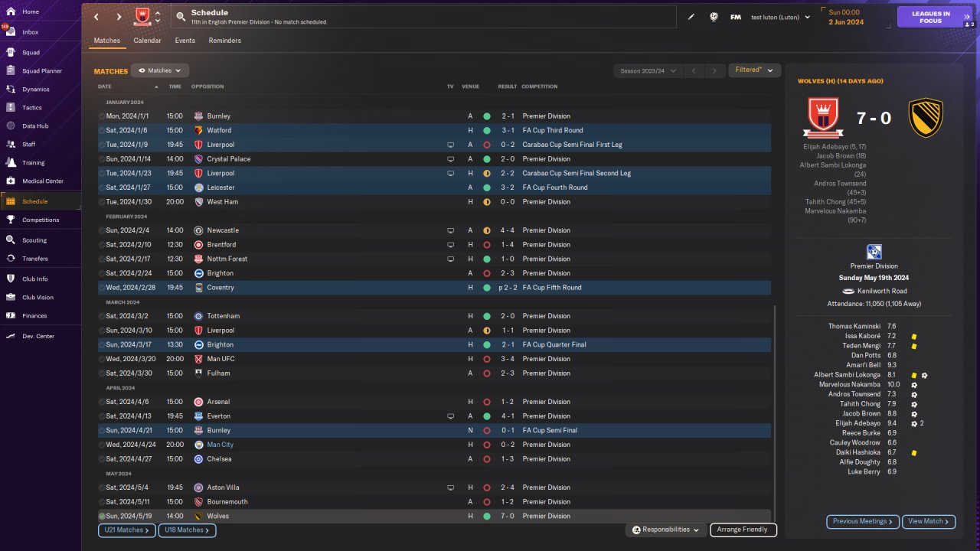Switch to the Reminders tab
The width and height of the screenshot is (980, 551).
click(224, 41)
